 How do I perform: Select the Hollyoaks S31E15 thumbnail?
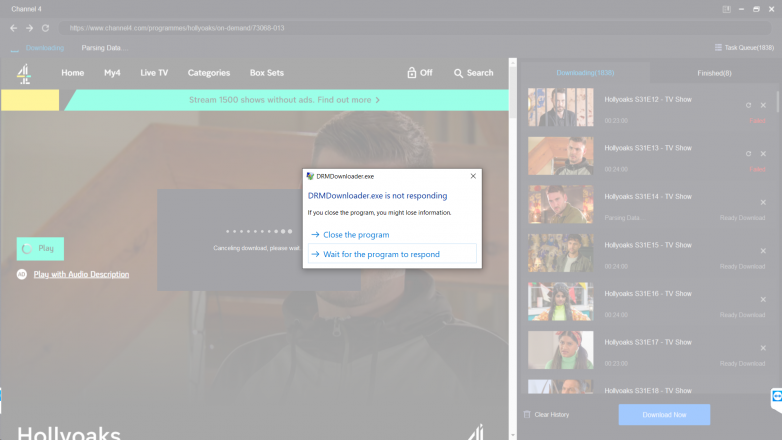click(x=561, y=252)
